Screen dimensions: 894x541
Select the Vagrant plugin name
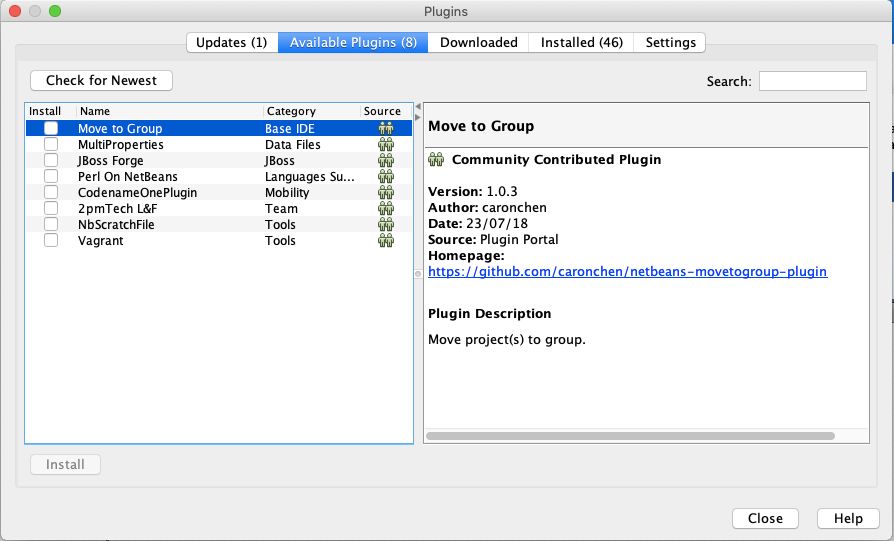[x=100, y=241]
